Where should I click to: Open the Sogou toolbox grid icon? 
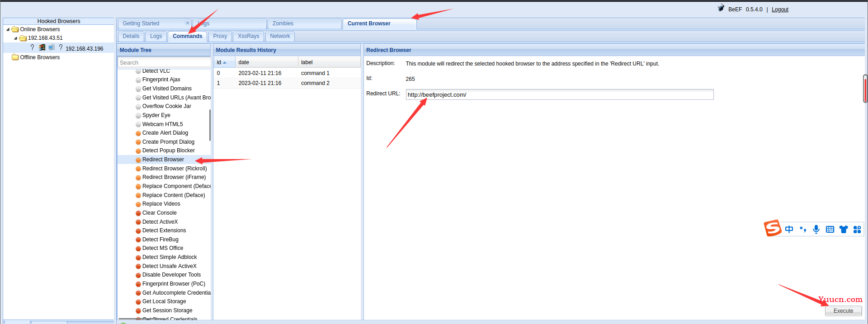857,229
